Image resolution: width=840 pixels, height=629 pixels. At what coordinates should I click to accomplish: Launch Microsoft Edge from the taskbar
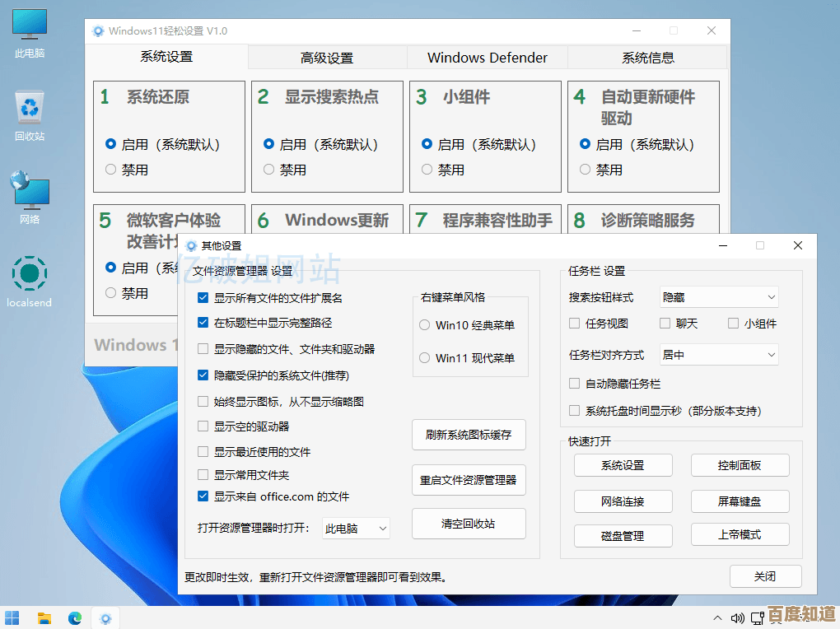(x=75, y=617)
